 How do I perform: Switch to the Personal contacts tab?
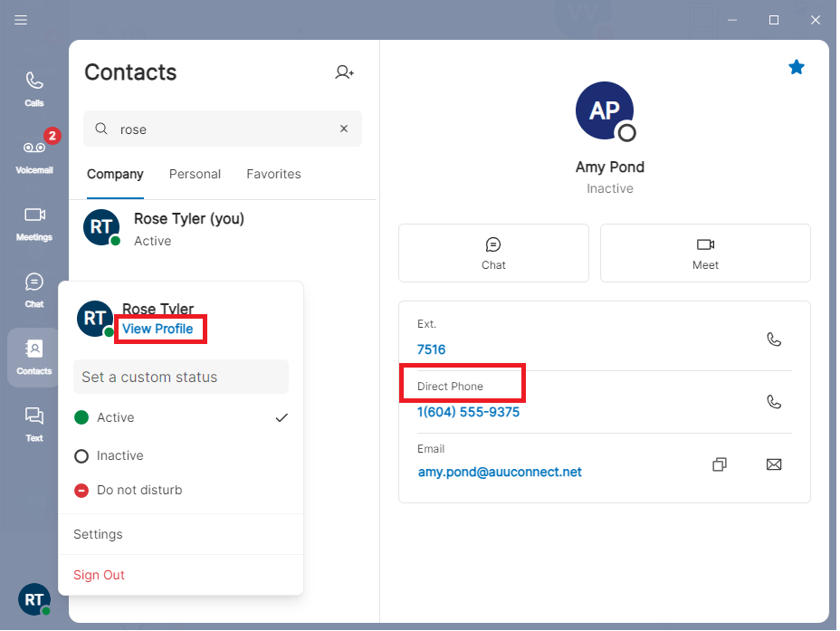coord(195,174)
